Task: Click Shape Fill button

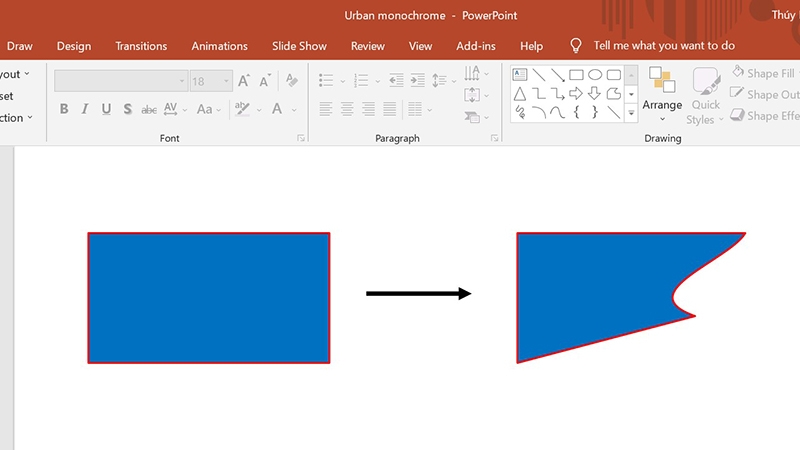Action: (764, 73)
